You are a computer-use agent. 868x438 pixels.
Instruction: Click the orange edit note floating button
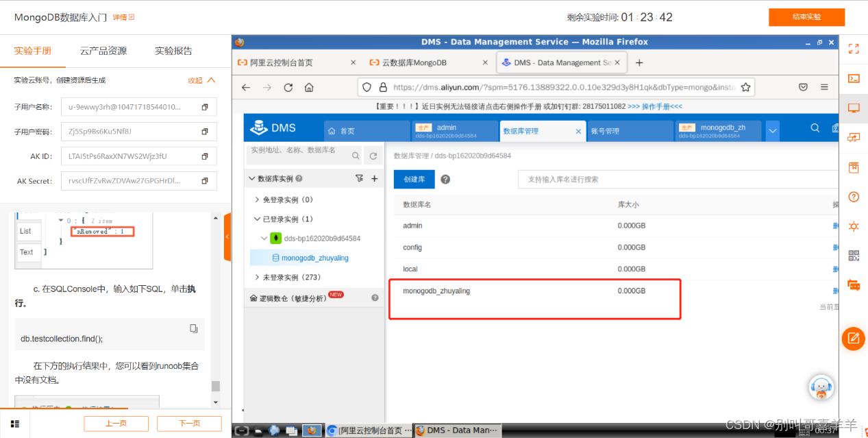pyautogui.click(x=853, y=339)
